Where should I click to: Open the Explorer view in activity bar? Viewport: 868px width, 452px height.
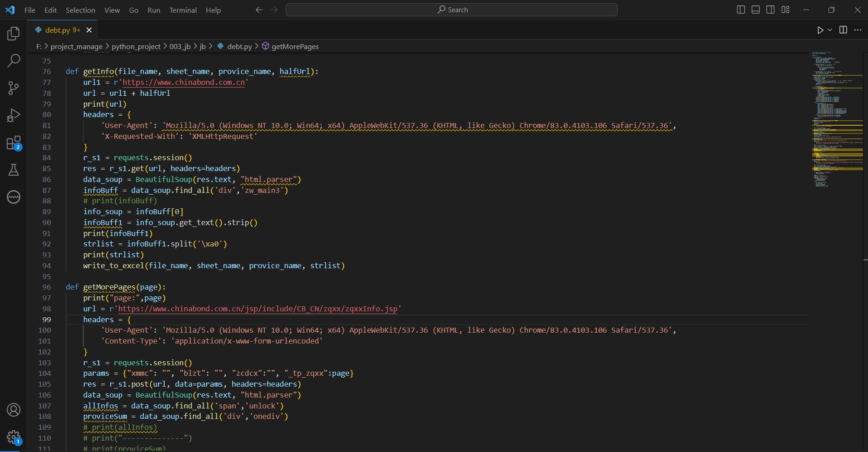14,34
